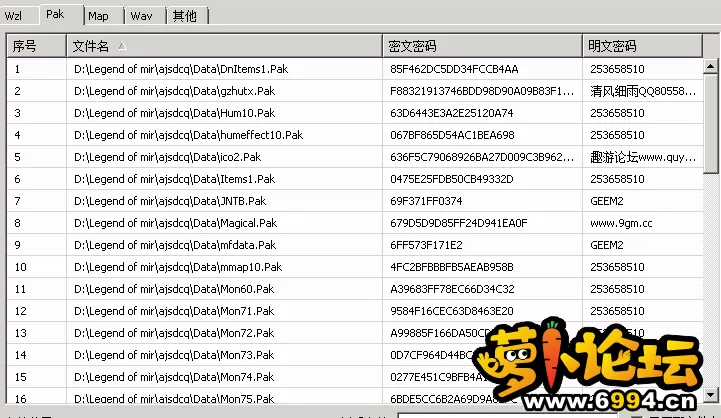
Task: Click cipher password 6FF573F171E2
Action: 426,246
